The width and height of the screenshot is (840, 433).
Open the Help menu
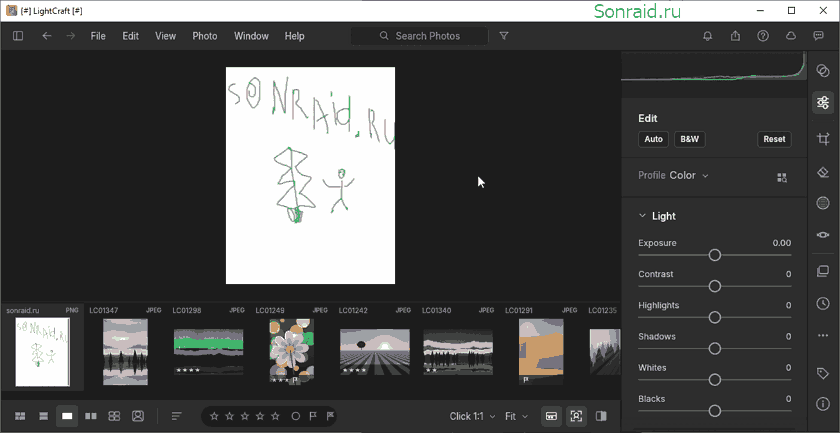(294, 36)
